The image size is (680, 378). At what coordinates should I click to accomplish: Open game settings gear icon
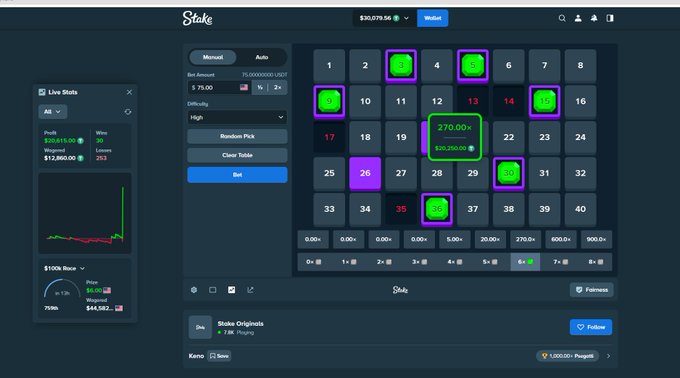pyautogui.click(x=194, y=290)
